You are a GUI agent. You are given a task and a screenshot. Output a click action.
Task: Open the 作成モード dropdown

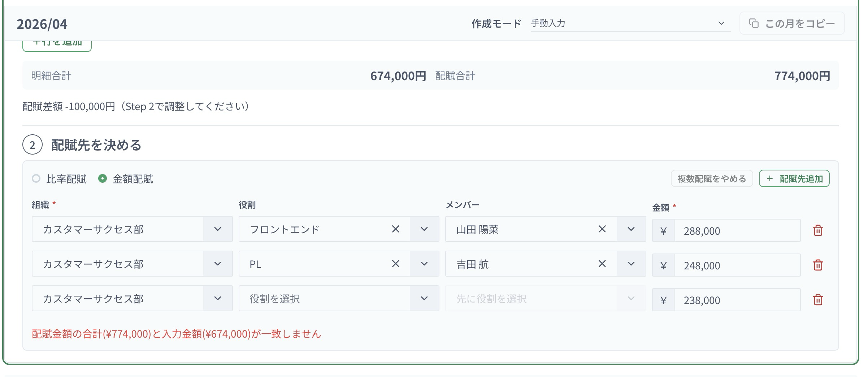point(630,23)
